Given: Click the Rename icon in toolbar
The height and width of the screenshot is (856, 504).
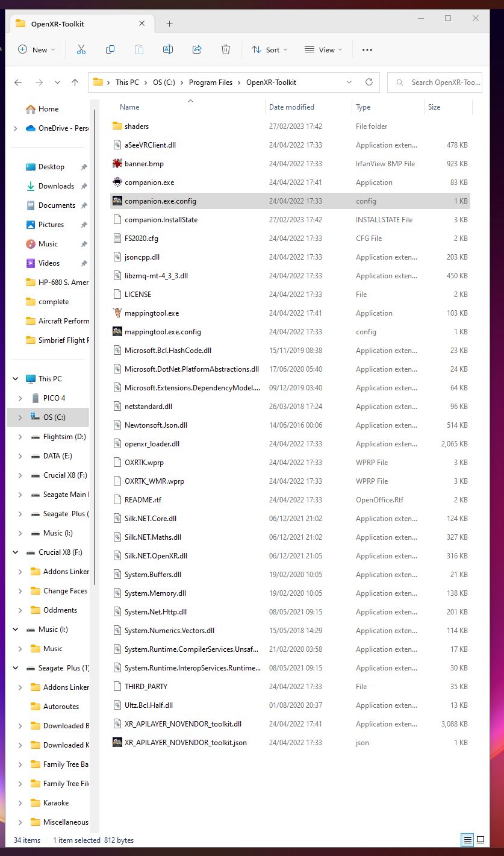Looking at the screenshot, I should point(168,49).
